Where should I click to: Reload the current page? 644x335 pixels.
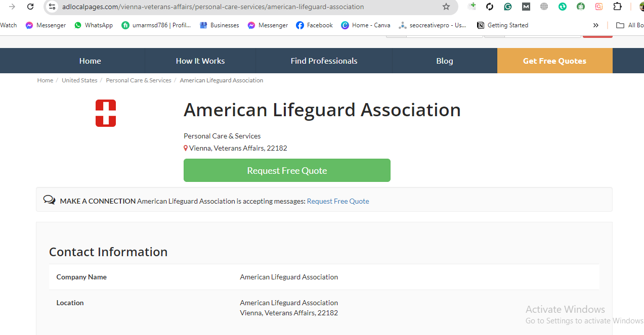[x=30, y=7]
